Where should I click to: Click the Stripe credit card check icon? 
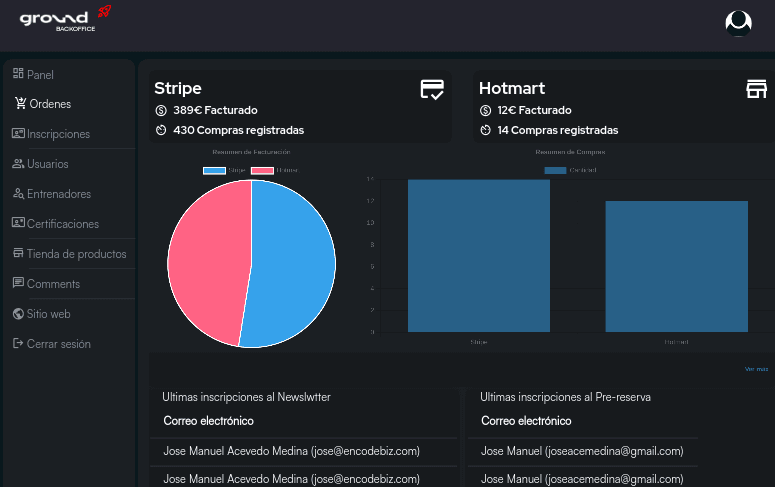[432, 89]
